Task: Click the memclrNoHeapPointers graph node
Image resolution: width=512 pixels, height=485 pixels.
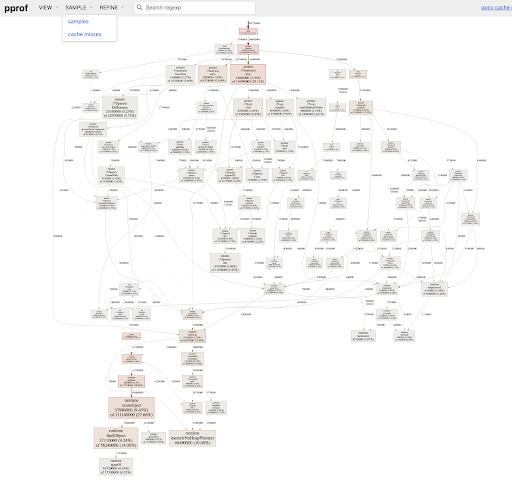Action: tap(192, 438)
